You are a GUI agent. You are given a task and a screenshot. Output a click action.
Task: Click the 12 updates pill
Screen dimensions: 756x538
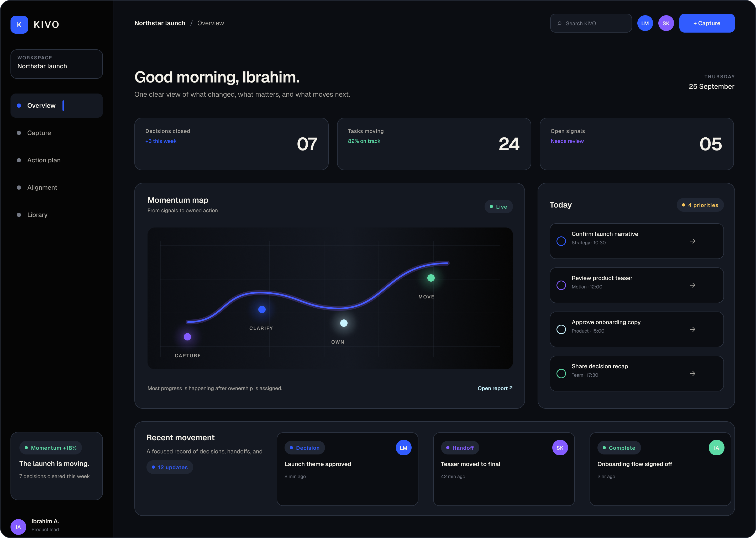click(170, 467)
